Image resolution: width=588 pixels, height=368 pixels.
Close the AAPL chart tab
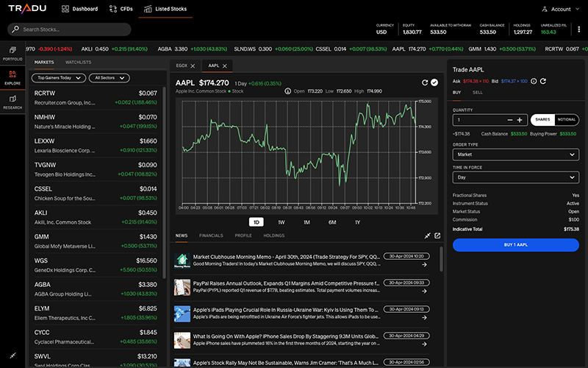[x=225, y=66]
